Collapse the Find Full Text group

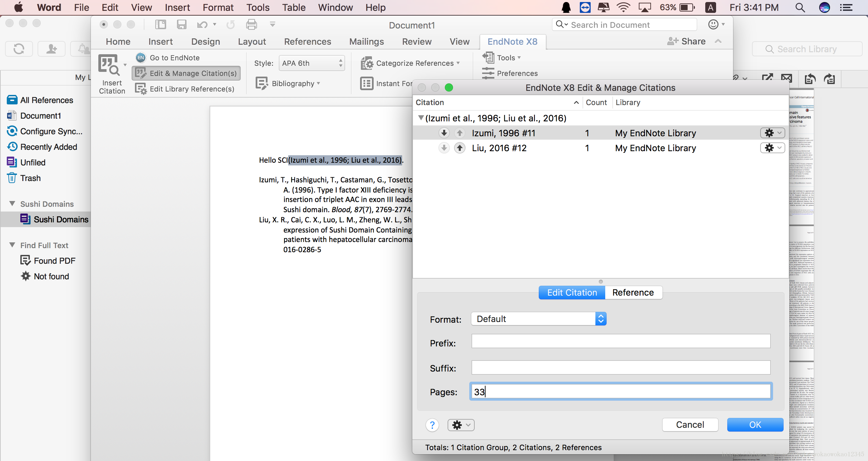(x=12, y=245)
